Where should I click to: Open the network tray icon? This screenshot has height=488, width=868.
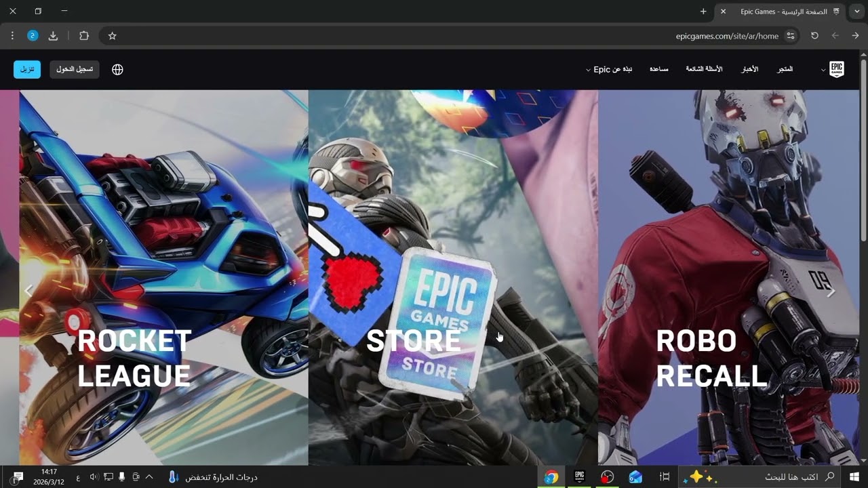click(x=108, y=477)
